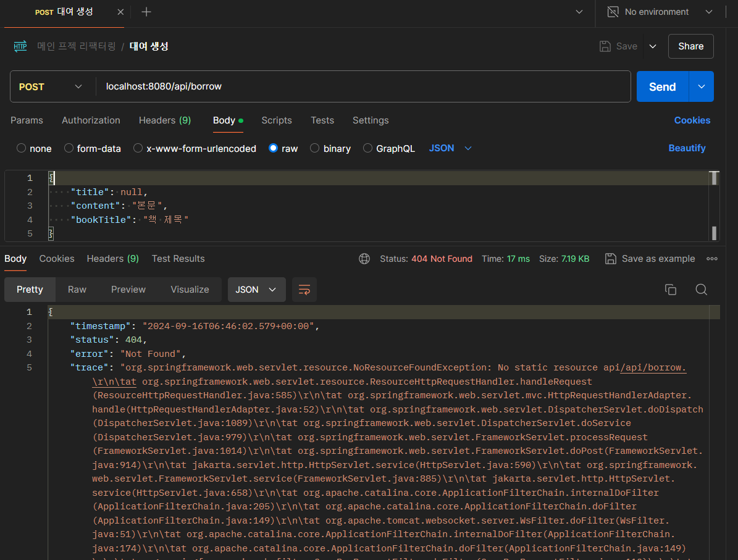Select the form-data body type
Image resolution: width=738 pixels, height=560 pixels.
pos(69,148)
